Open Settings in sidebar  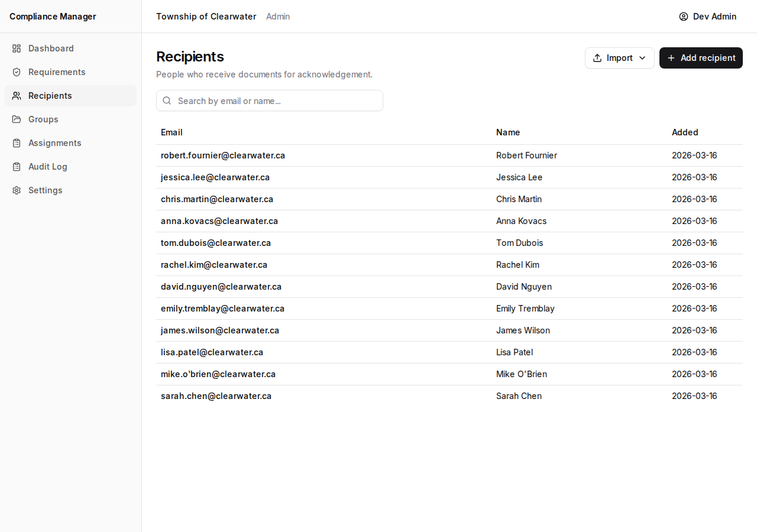click(70, 190)
